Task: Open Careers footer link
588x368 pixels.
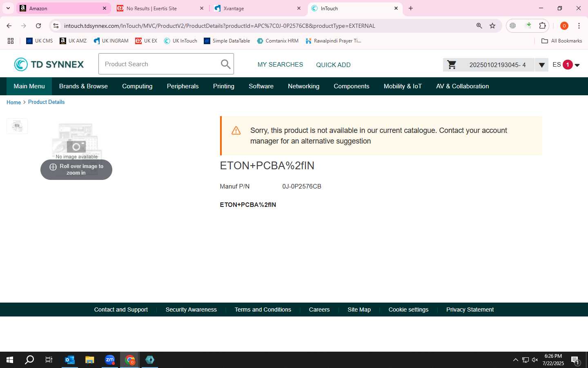Action: [x=319, y=310]
